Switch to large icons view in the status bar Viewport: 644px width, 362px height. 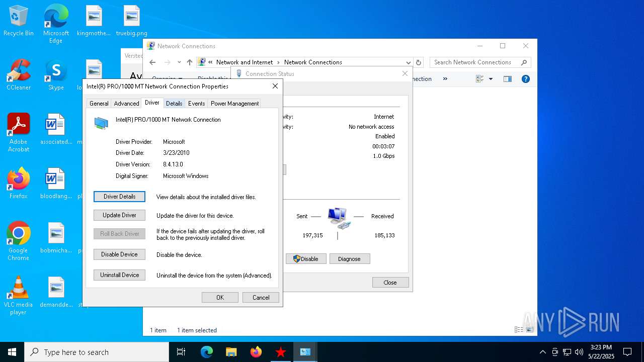[529, 330]
